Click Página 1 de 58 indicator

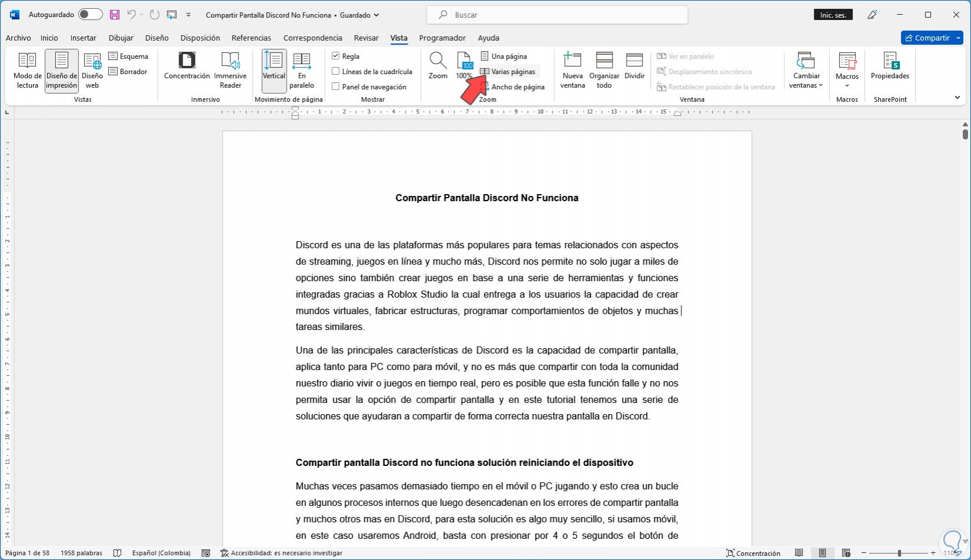[x=27, y=553]
